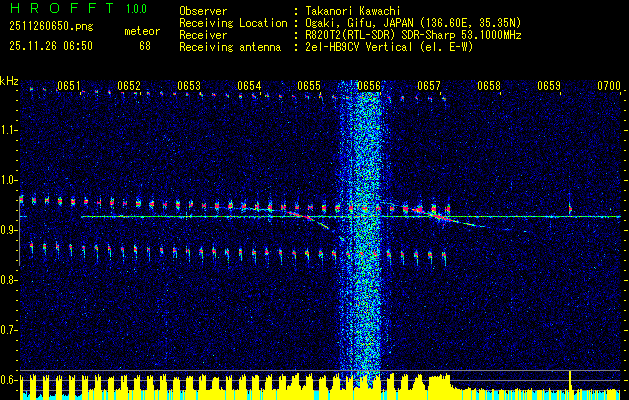The height and width of the screenshot is (400, 629).
Task: Click the 0.8 kHz axis label
Action: click(8, 280)
